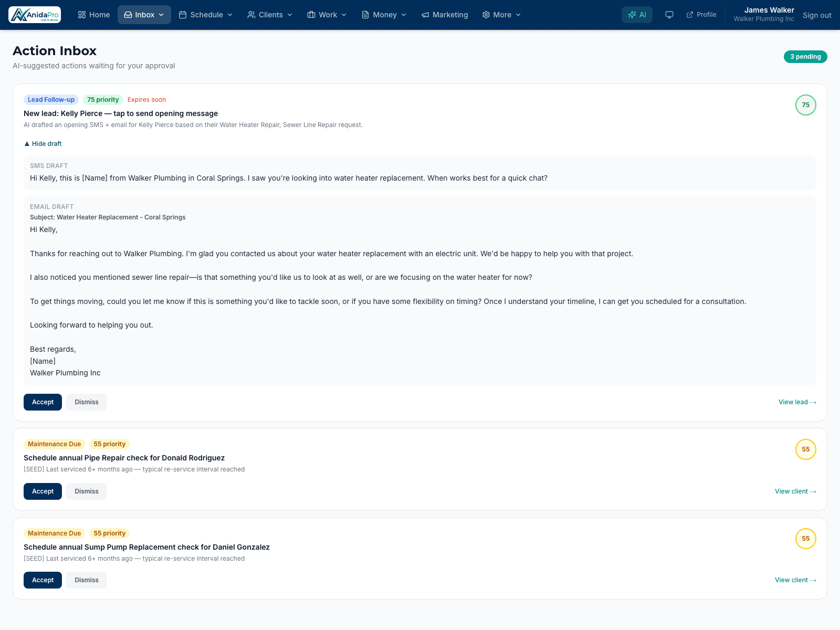Image resolution: width=840 pixels, height=630 pixels.
Task: Expand the Work menu chevron
Action: pyautogui.click(x=344, y=15)
